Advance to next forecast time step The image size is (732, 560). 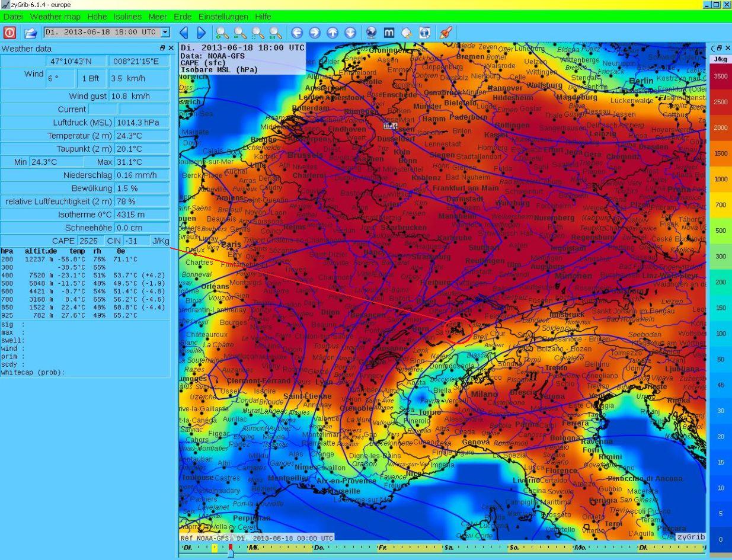201,33
